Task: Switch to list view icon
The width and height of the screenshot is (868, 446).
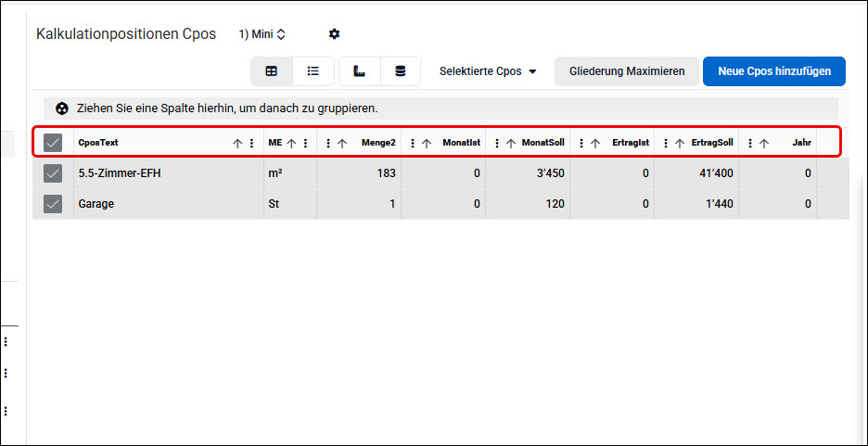Action: (x=313, y=71)
